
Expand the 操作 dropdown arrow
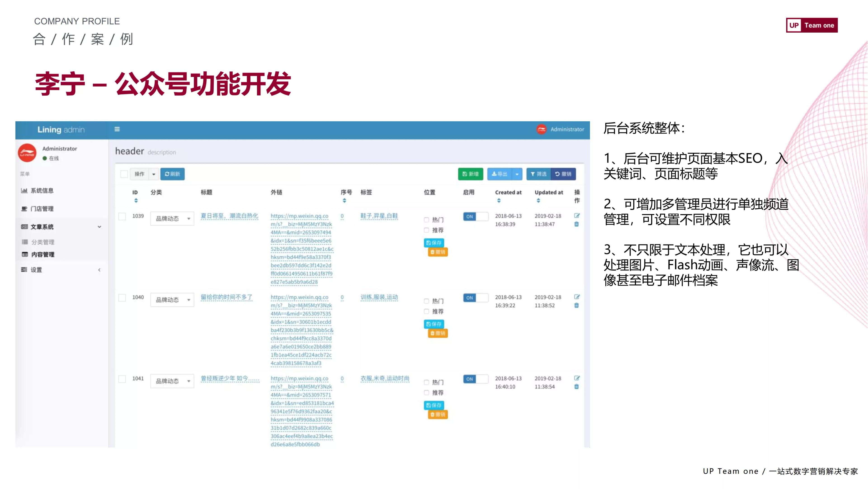(154, 174)
